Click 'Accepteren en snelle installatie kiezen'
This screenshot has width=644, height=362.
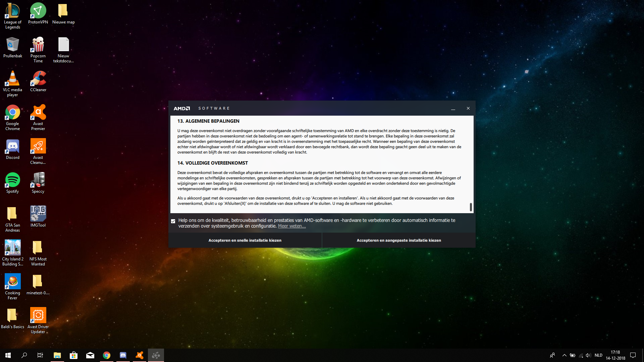coord(245,240)
